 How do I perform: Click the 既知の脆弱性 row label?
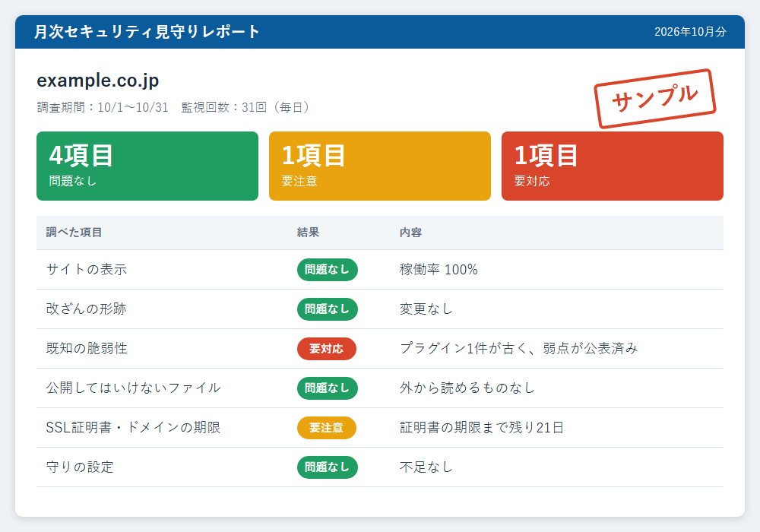tap(87, 348)
